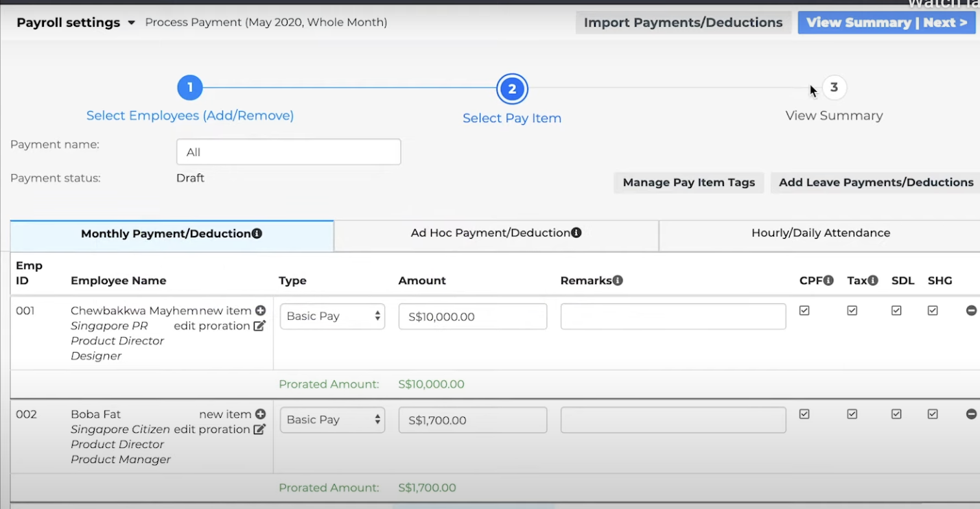The height and width of the screenshot is (509, 980).
Task: Disable CPF for Boba Fat
Action: click(x=804, y=414)
